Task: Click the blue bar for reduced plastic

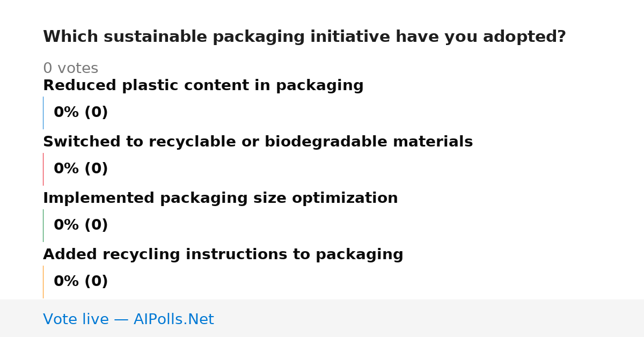Action: click(43, 113)
